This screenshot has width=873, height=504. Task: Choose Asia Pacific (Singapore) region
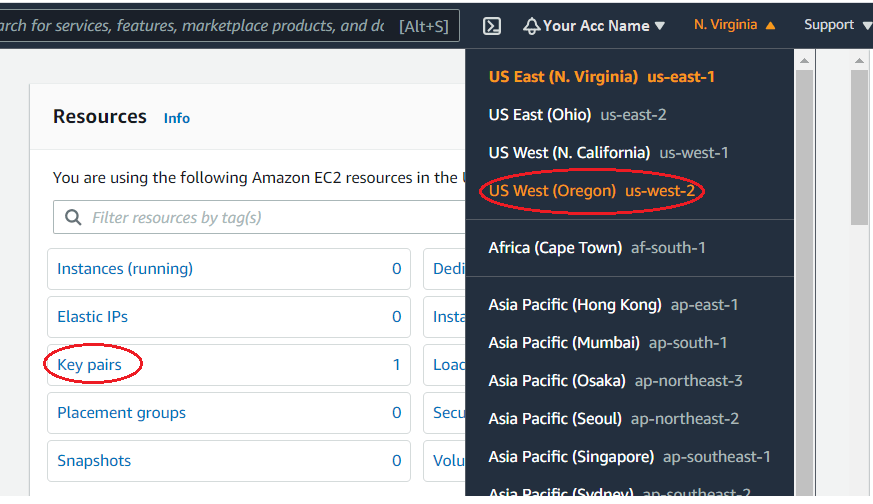629,457
